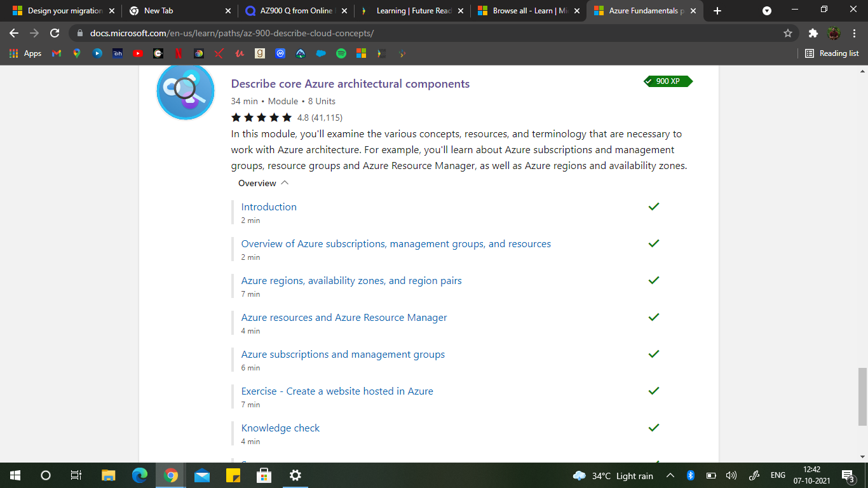Click the checkmark beside Knowledge check
The height and width of the screenshot is (488, 868).
coord(653,428)
